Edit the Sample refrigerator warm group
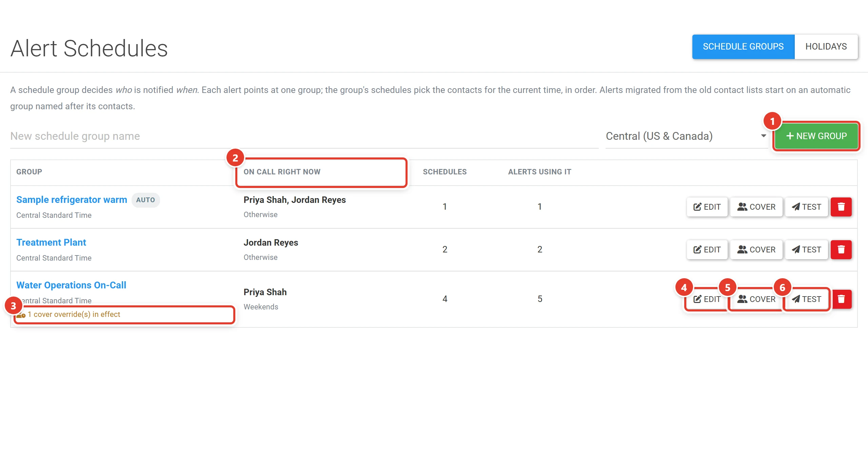The height and width of the screenshot is (475, 868). click(x=707, y=207)
